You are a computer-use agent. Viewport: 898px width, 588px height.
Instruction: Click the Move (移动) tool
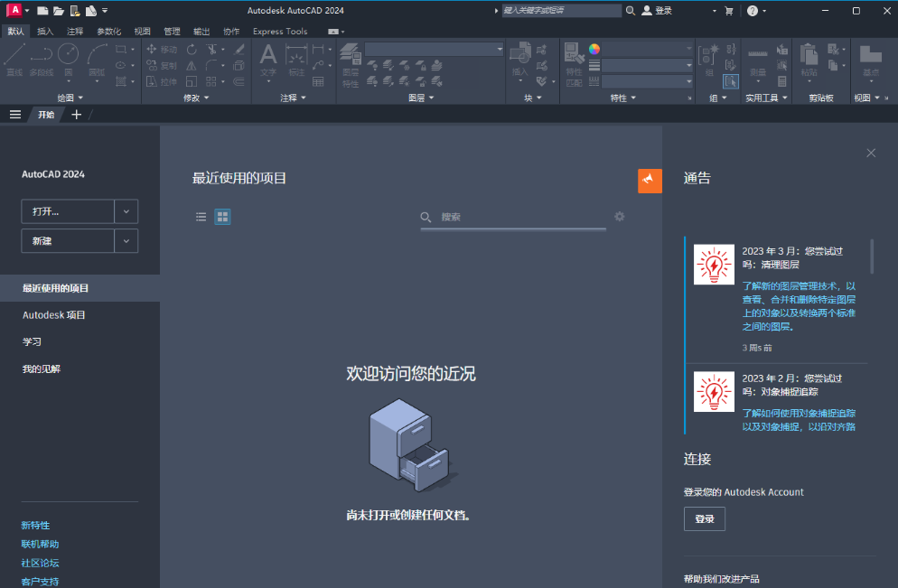click(162, 50)
